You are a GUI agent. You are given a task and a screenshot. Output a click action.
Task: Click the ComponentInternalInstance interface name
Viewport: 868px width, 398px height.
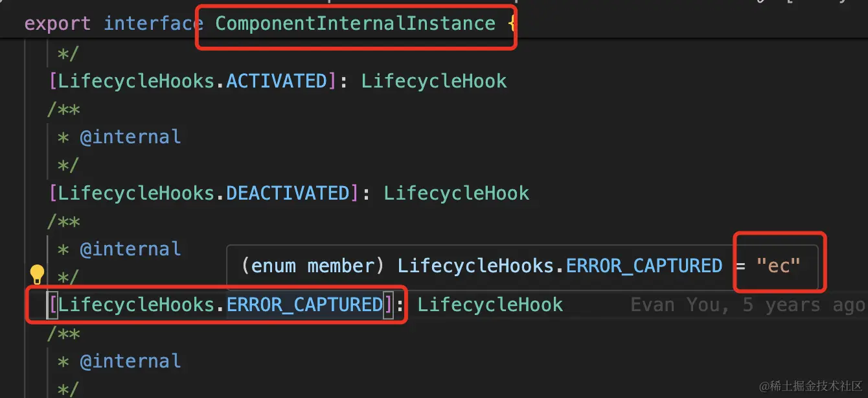[355, 24]
